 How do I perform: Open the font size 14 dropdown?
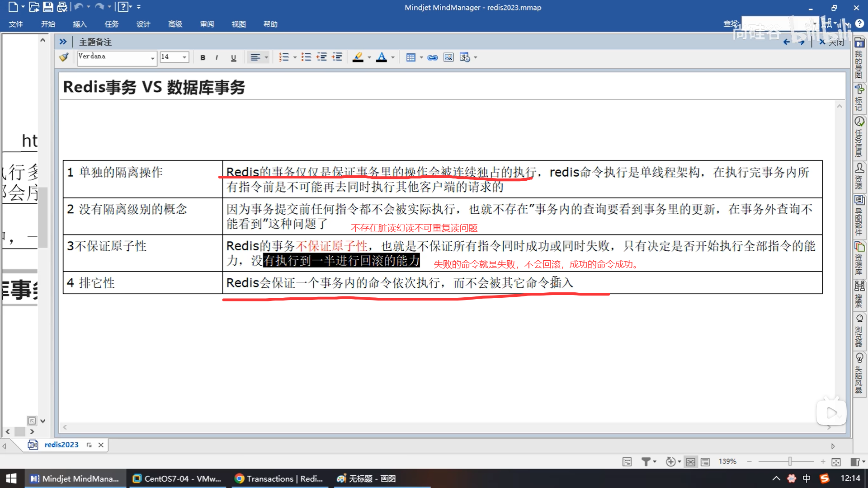click(x=184, y=57)
